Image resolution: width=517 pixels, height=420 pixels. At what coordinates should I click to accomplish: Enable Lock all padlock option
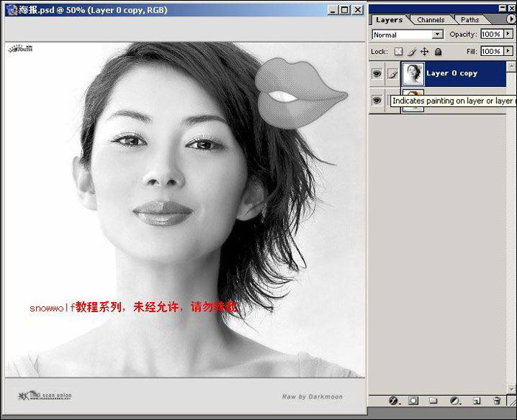(438, 52)
